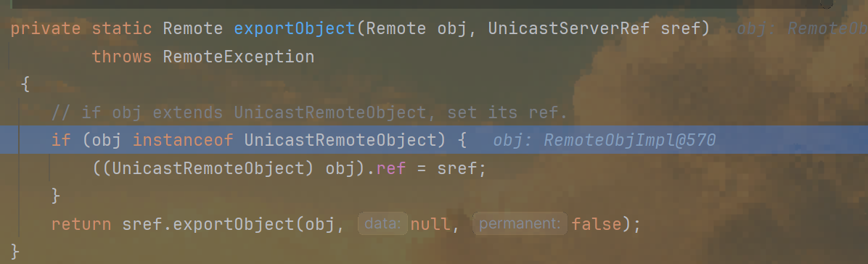The width and height of the screenshot is (868, 264).
Task: Click the 'static' modifier keyword
Action: click(x=122, y=29)
